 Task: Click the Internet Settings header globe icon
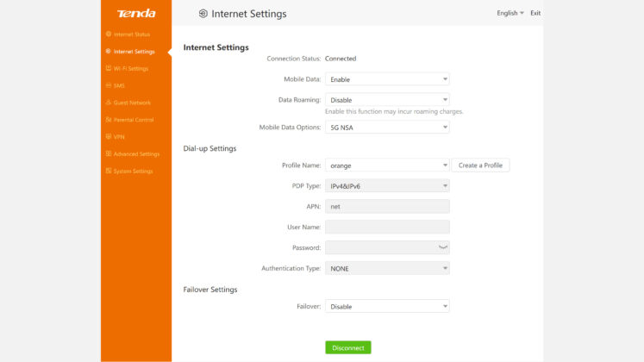203,14
